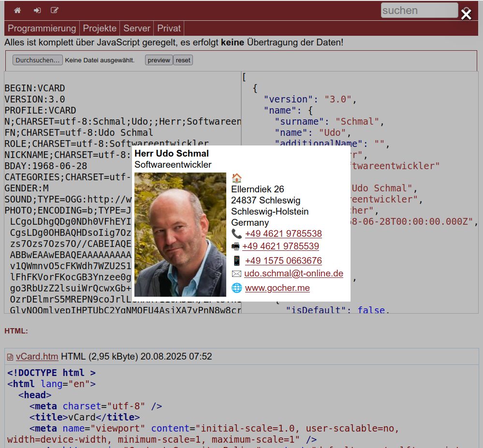This screenshot has width=483, height=448.
Task: Click the edit pencil icon
Action: 55,10
